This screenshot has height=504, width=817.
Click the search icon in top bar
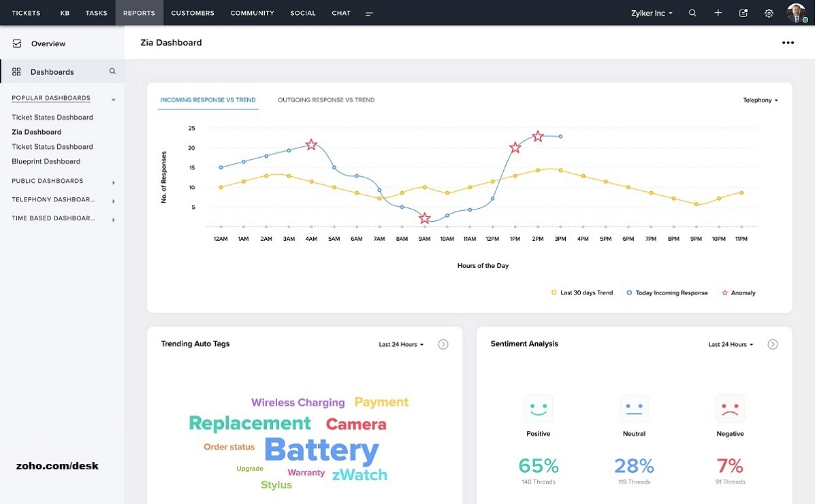tap(692, 13)
